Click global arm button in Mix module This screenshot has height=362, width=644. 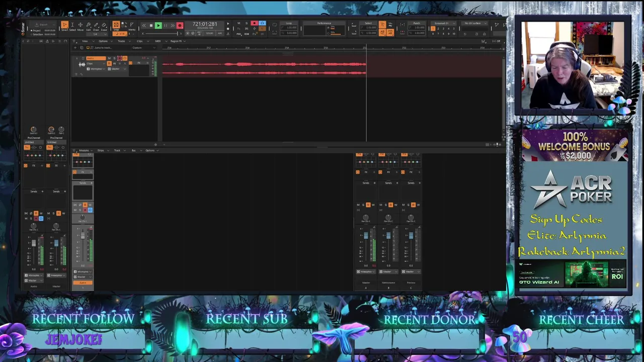click(x=255, y=23)
